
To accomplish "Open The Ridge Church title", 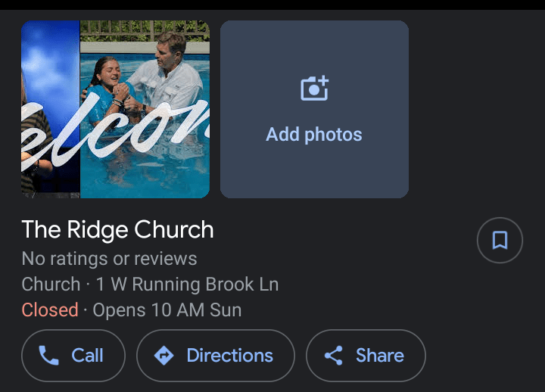I will [117, 229].
